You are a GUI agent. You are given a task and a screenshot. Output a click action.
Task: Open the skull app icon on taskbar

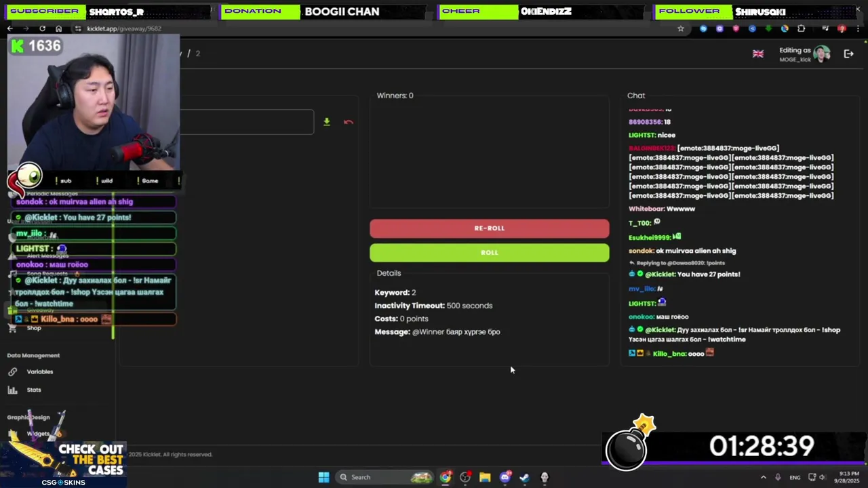(x=544, y=477)
